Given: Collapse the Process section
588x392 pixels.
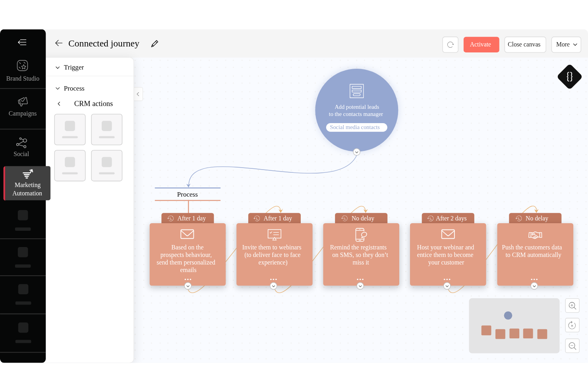Looking at the screenshot, I should [57, 88].
